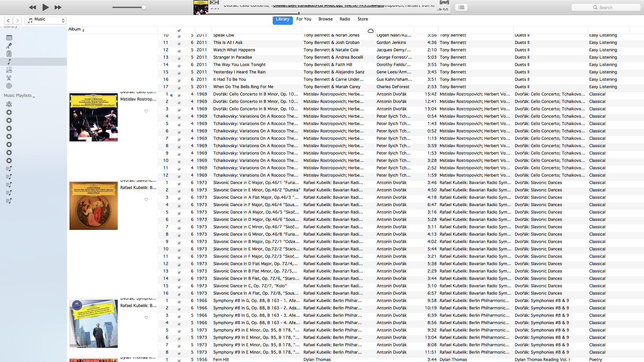This screenshot has width=644, height=362.
Task: Click the 'Poetry' genre of Fern Hill
Action: 595,360
